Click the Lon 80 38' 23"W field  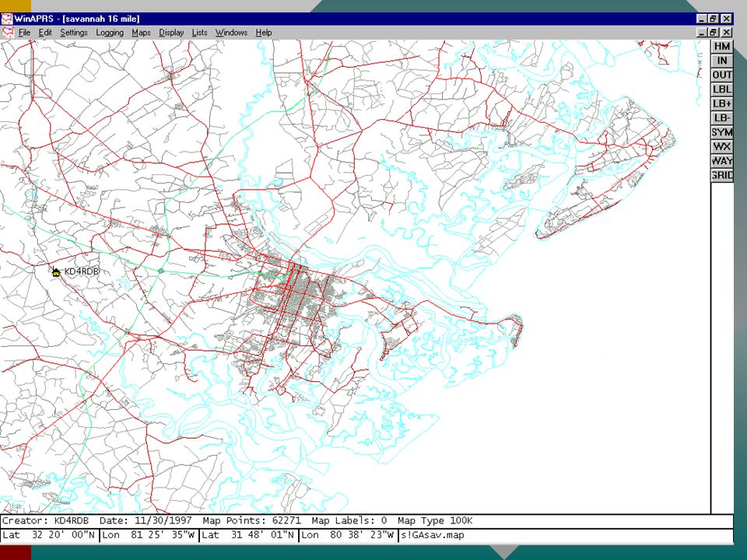click(349, 535)
